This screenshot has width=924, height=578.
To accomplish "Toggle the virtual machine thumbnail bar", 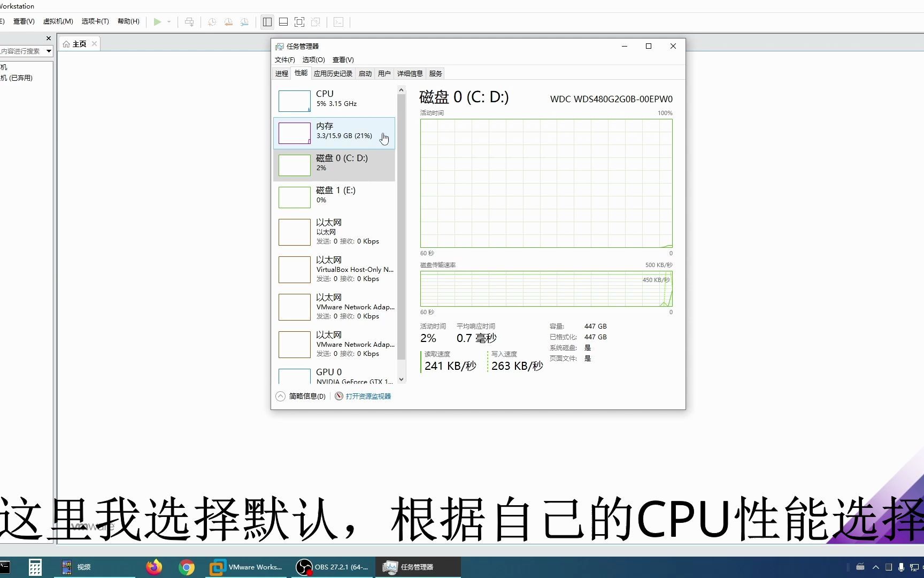I will [x=283, y=21].
